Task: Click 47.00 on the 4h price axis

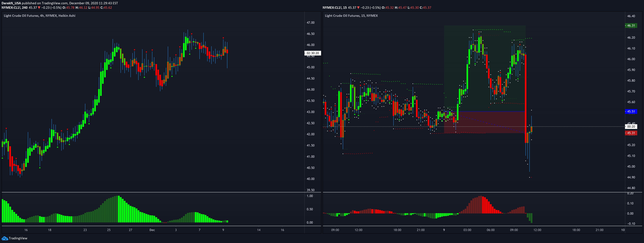Action: [311, 23]
